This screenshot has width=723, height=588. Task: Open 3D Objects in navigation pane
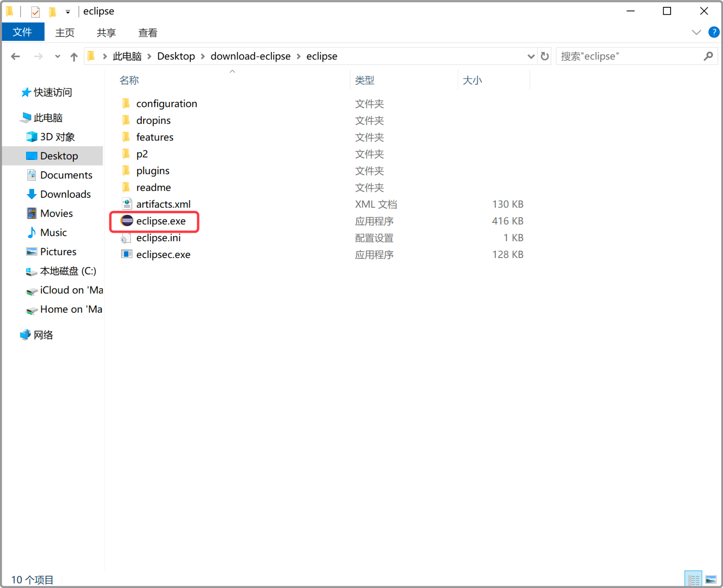click(51, 137)
